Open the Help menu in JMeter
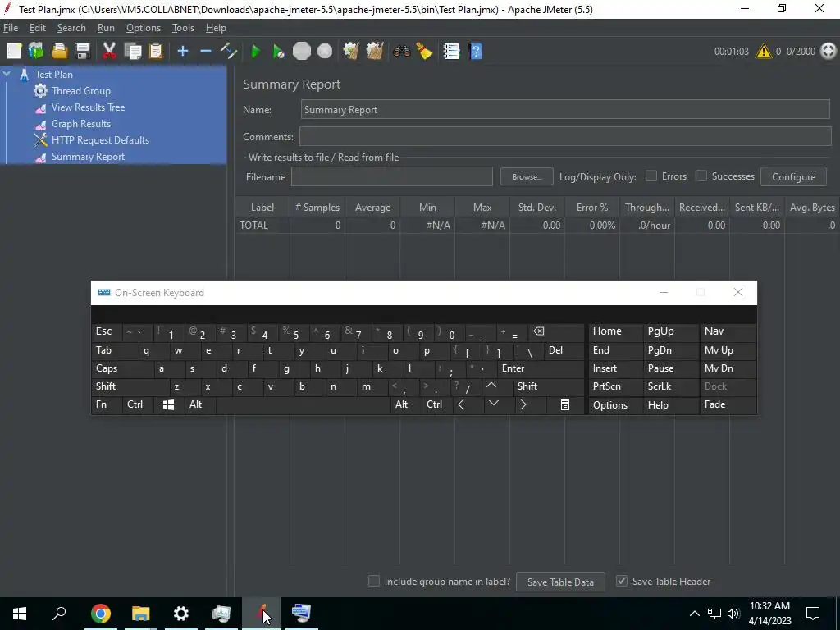 pyautogui.click(x=216, y=28)
